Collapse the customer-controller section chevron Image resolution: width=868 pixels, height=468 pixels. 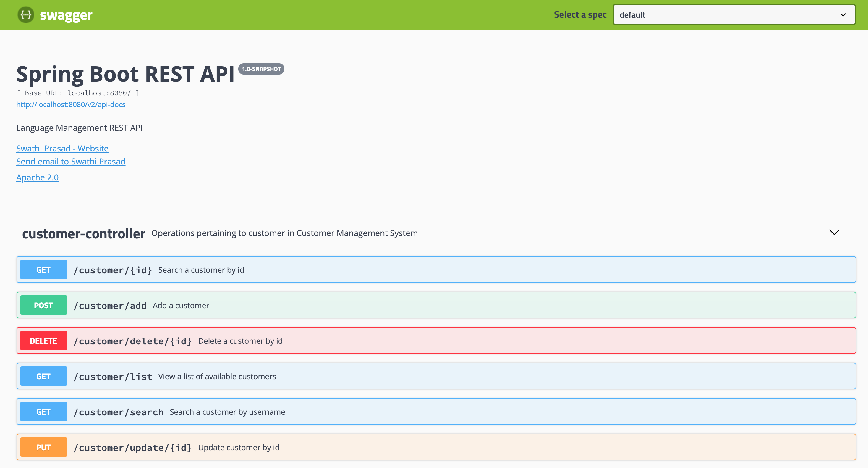pos(834,232)
